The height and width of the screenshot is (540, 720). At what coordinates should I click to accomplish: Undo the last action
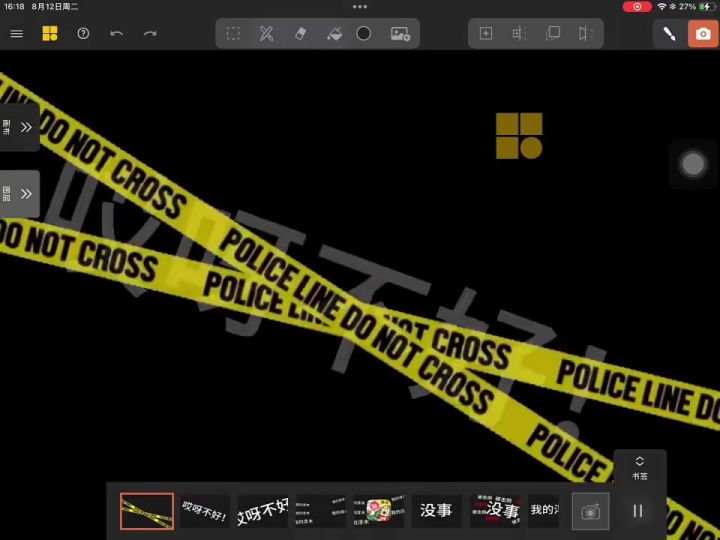coord(117,34)
